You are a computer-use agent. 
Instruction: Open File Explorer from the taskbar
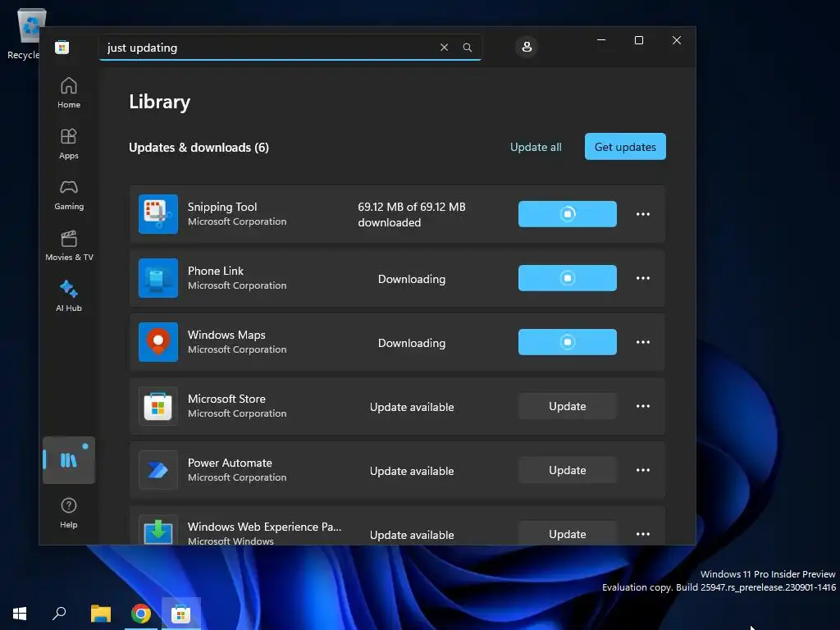point(101,614)
